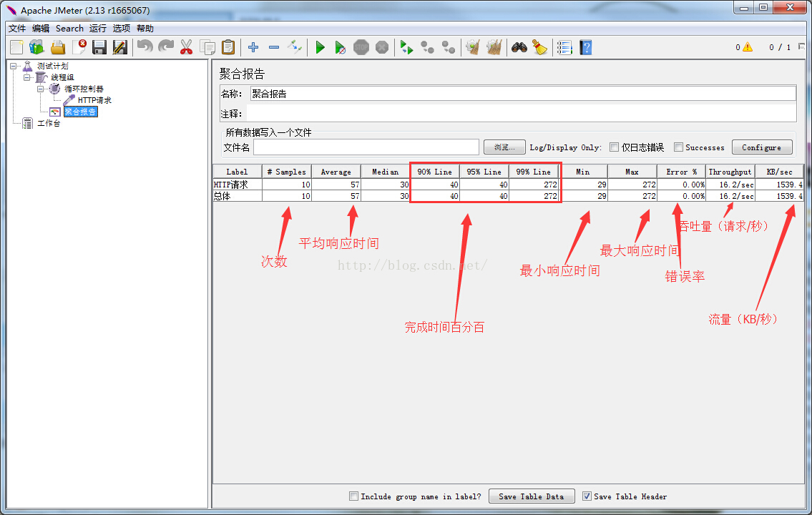Viewport: 812px width, 515px height.
Task: Open the 编辑 menu
Action: pos(41,29)
